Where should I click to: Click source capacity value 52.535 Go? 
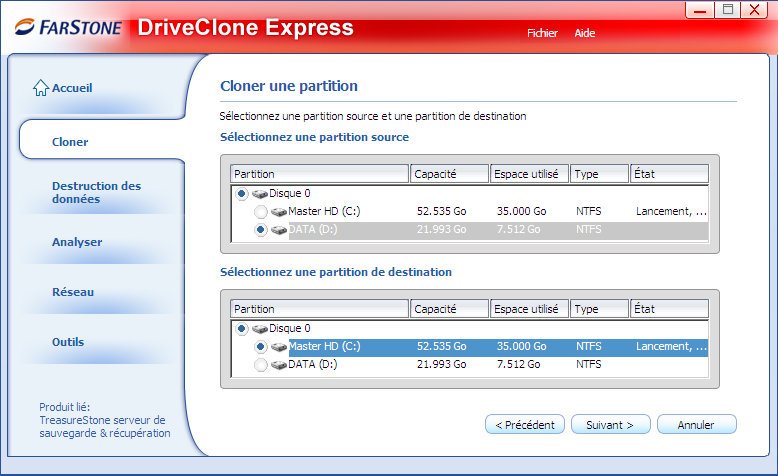click(x=442, y=211)
